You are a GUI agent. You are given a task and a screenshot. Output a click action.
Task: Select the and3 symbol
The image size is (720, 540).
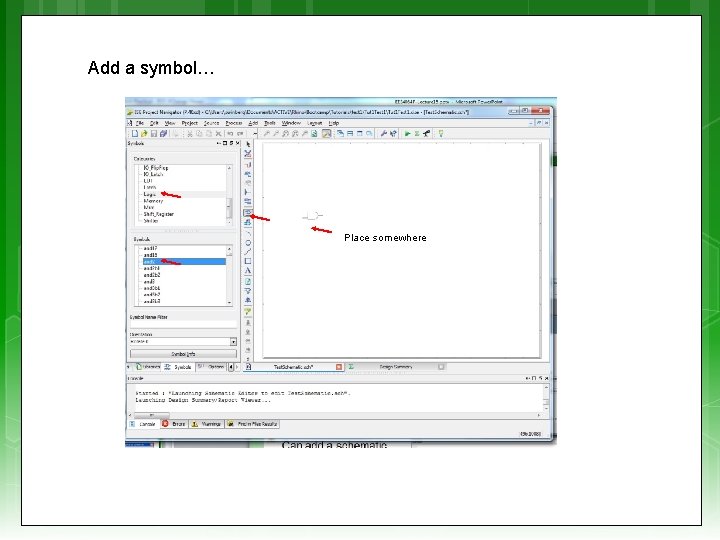149,281
